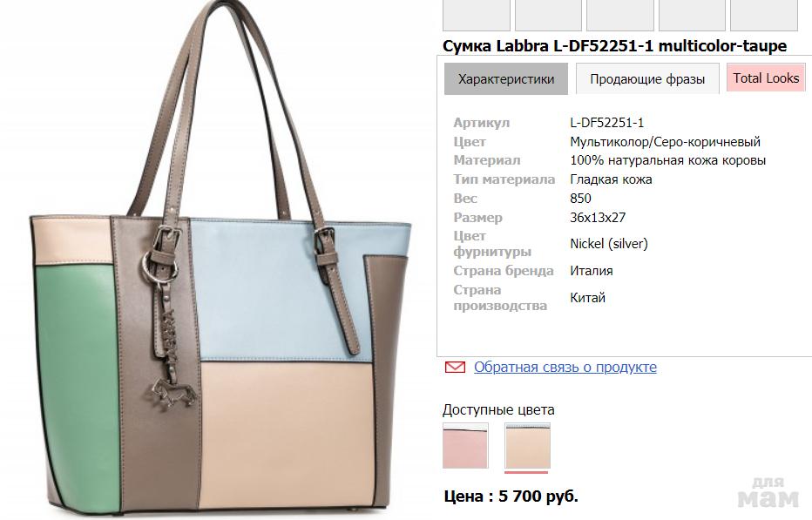The height and width of the screenshot is (520, 812).
Task: Click the article number L-DF52251-1 value
Action: (x=607, y=123)
